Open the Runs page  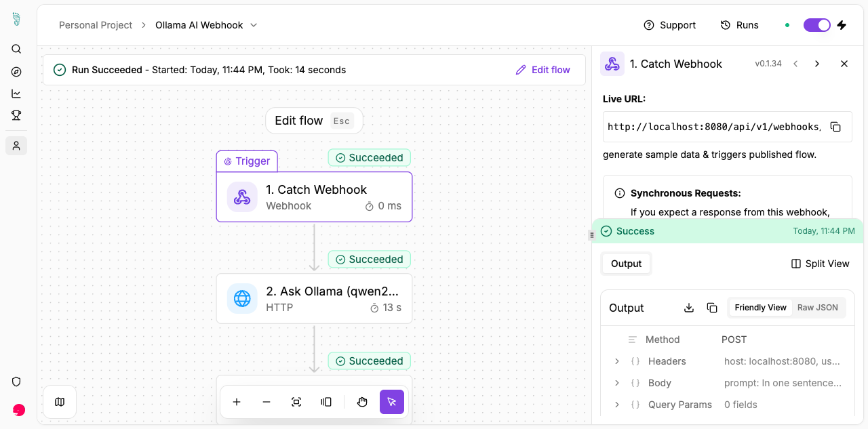pyautogui.click(x=739, y=25)
